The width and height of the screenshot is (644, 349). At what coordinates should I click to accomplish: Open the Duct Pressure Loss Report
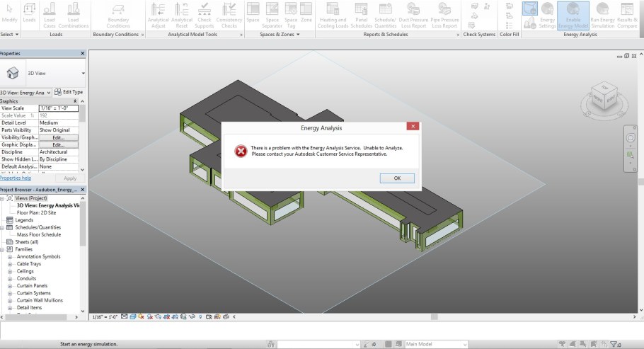413,15
